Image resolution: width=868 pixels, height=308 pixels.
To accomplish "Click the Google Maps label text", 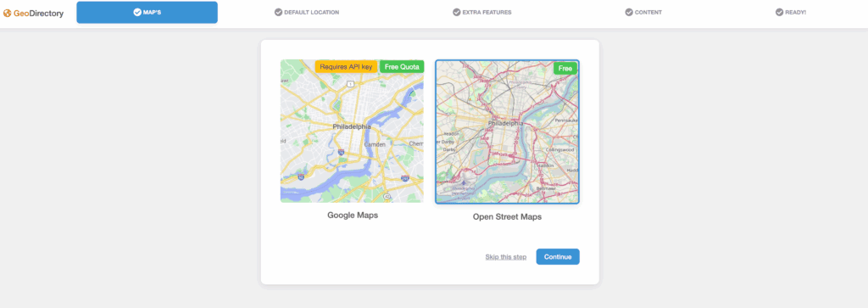I will [x=353, y=215].
